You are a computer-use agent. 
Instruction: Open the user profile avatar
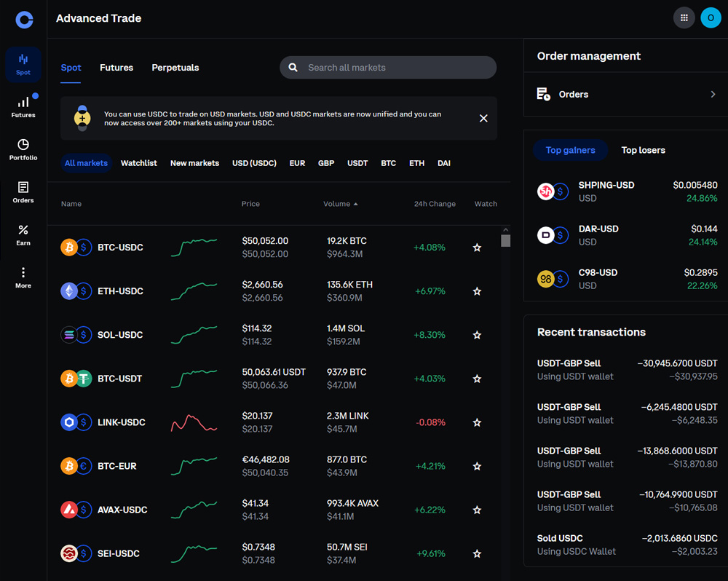[711, 18]
